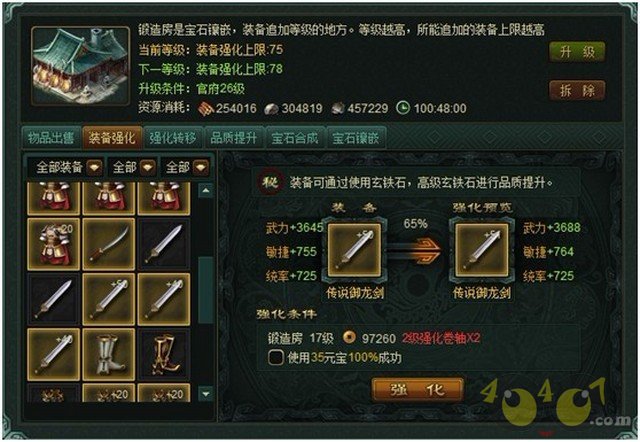This screenshot has width=640, height=442.
Task: Open the middle 全部 filter dropdown
Action: tap(147, 167)
